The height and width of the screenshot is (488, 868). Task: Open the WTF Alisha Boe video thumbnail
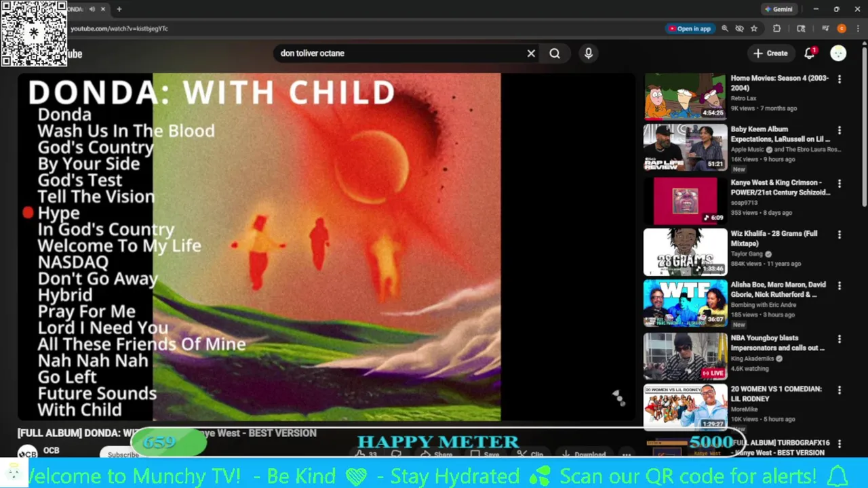click(685, 303)
